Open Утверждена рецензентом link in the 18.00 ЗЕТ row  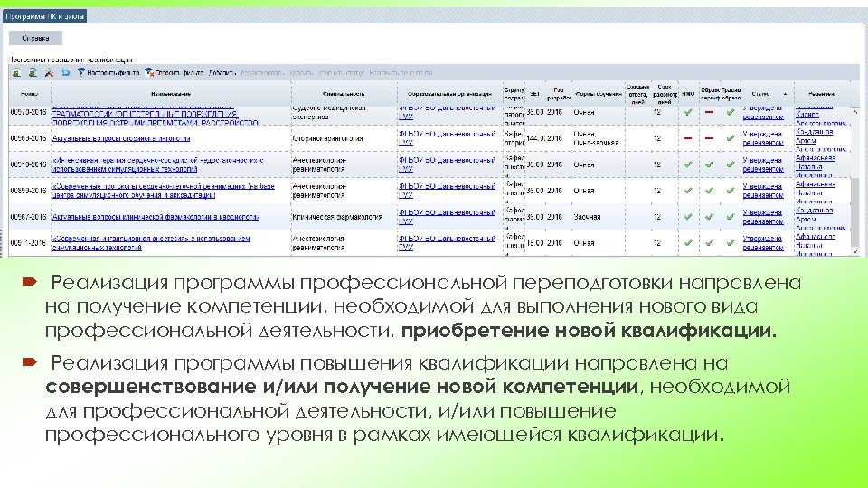pyautogui.click(x=763, y=243)
